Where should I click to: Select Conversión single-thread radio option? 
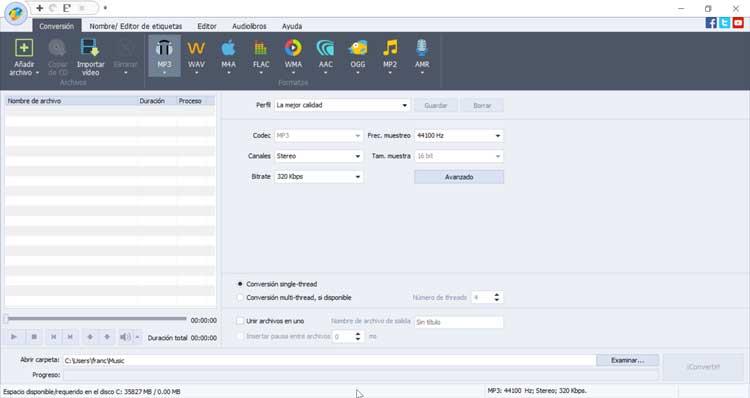(240, 284)
